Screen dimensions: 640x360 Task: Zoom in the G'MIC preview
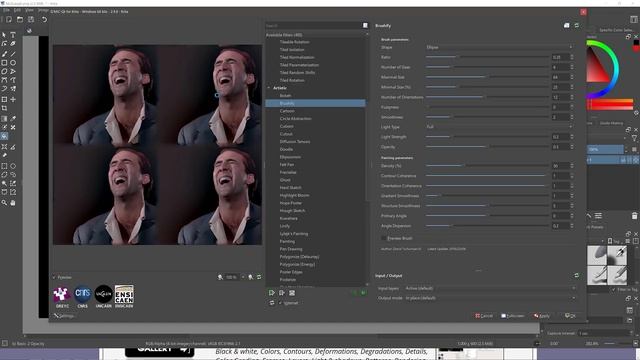tap(251, 277)
